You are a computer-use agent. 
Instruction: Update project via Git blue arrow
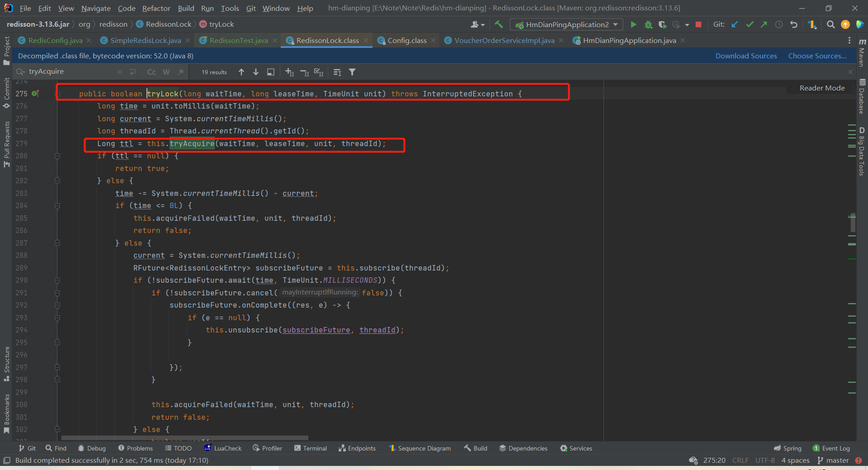pyautogui.click(x=735, y=24)
